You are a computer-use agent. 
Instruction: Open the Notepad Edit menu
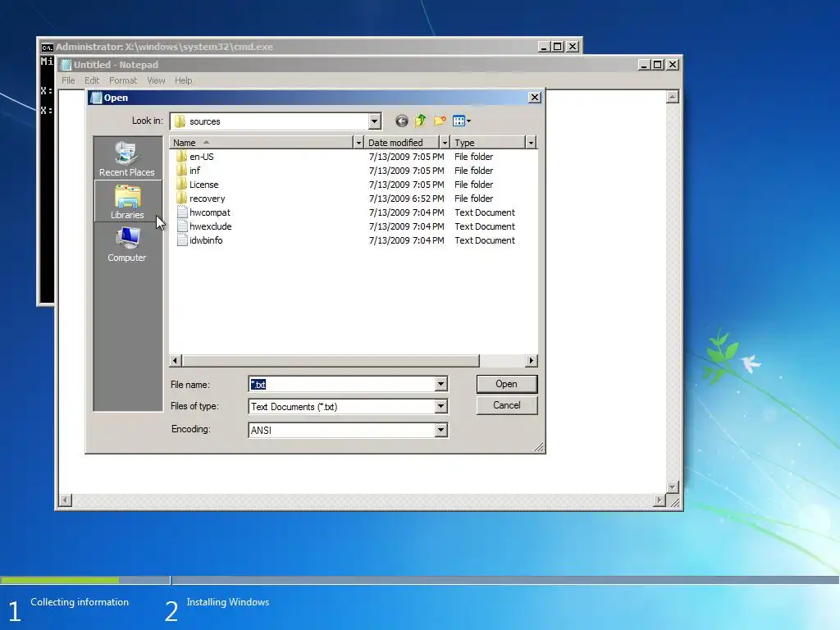[x=92, y=80]
